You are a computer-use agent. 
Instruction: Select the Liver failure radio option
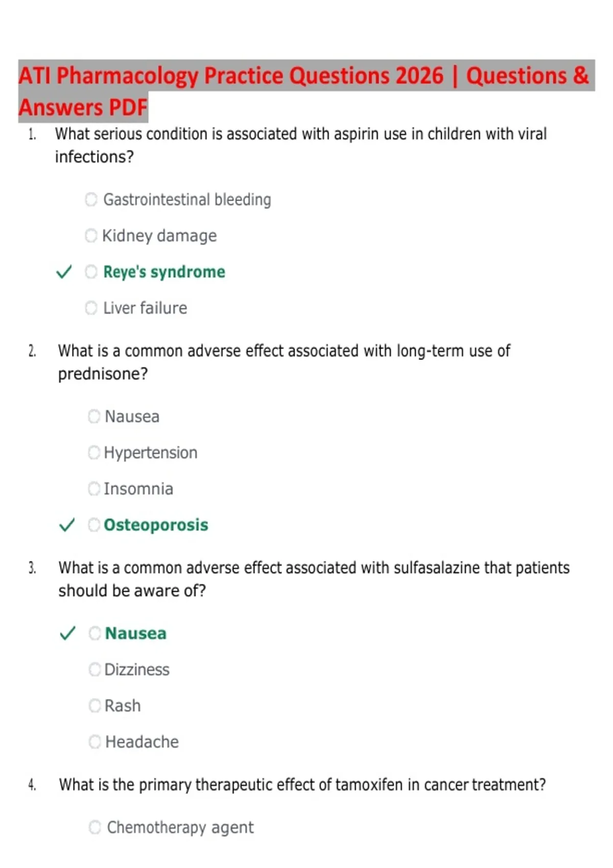click(x=91, y=308)
